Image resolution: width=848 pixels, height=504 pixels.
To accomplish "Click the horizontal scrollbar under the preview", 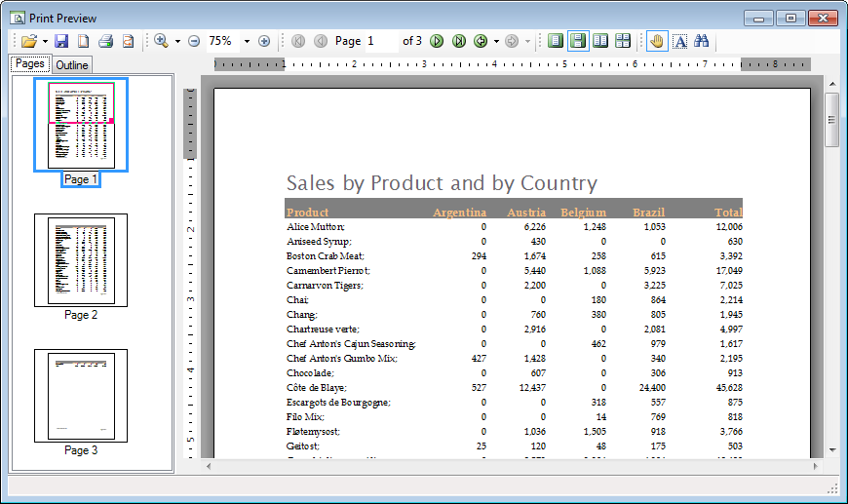I will click(507, 466).
